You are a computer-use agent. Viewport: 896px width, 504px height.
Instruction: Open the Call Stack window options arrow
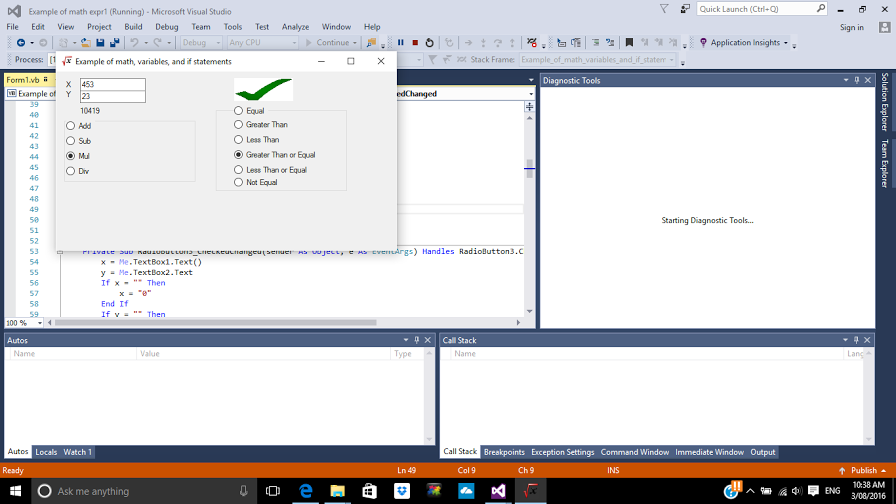click(845, 340)
